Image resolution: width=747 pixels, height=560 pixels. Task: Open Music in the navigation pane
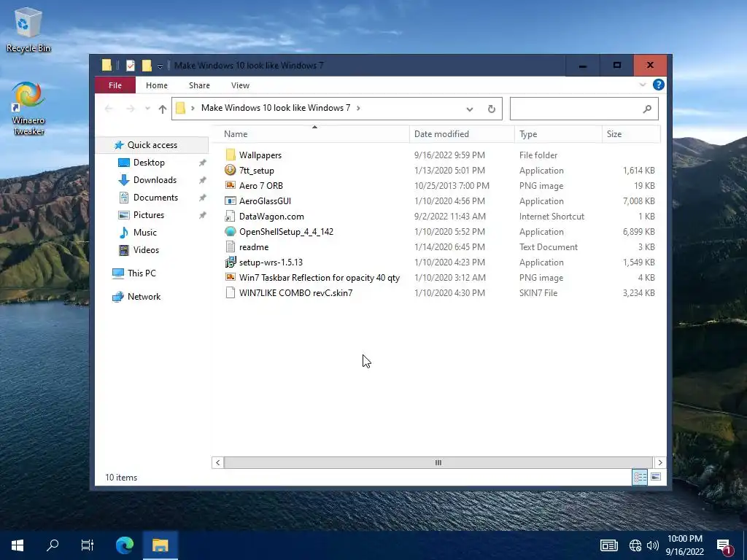click(145, 233)
